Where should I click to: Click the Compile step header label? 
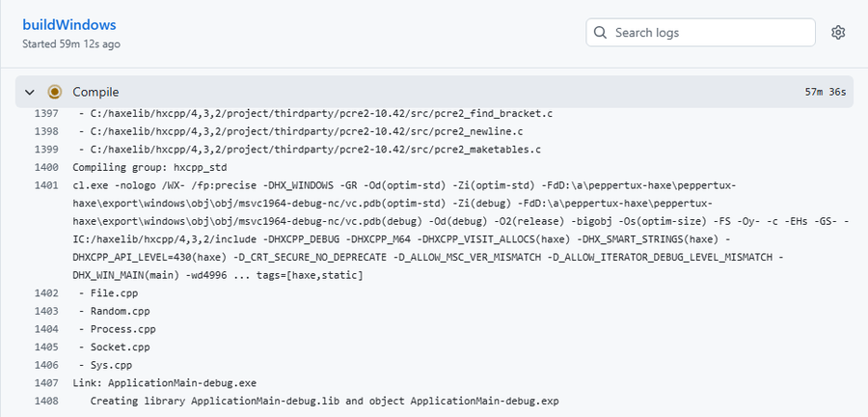click(x=95, y=92)
